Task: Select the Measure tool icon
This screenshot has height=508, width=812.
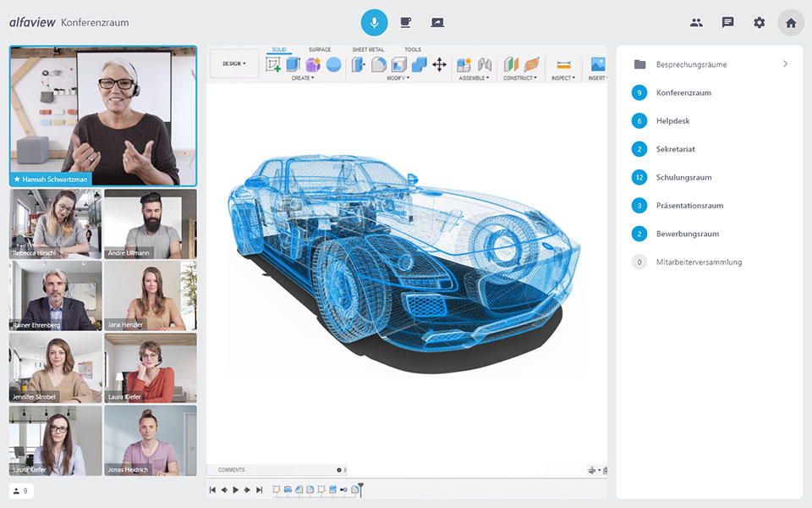Action: click(x=563, y=64)
